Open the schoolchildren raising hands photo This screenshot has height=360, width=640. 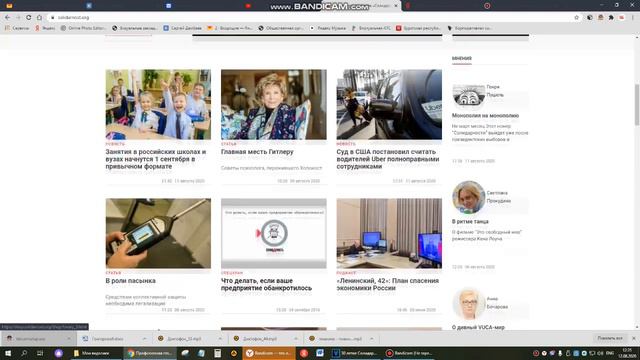[158, 104]
